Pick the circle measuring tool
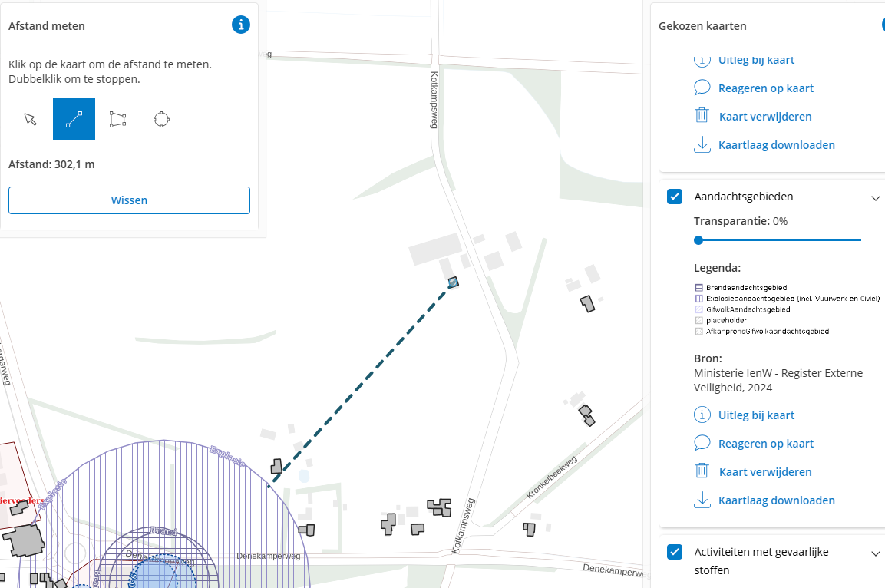Viewport: 885px width, 588px height. pos(161,119)
